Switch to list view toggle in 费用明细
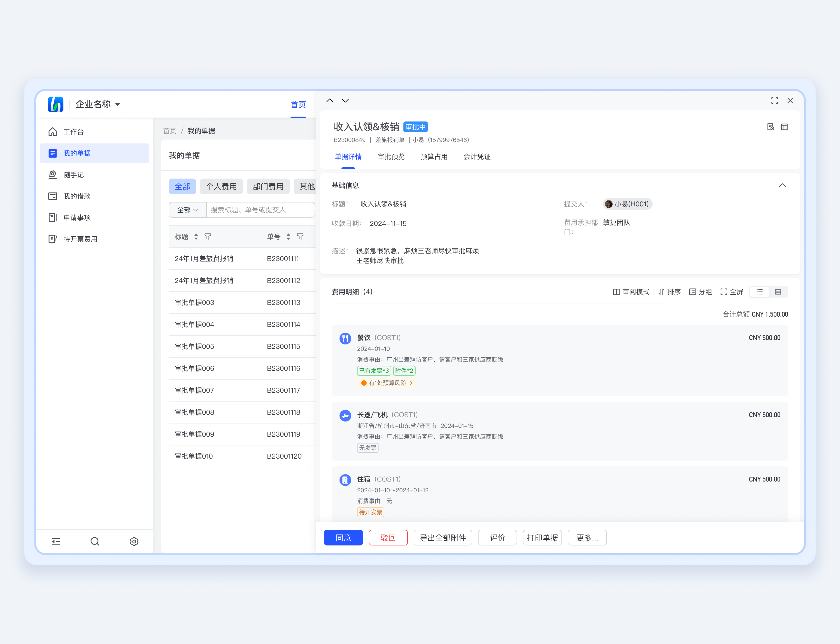Viewport: 840px width, 644px height. pyautogui.click(x=760, y=292)
